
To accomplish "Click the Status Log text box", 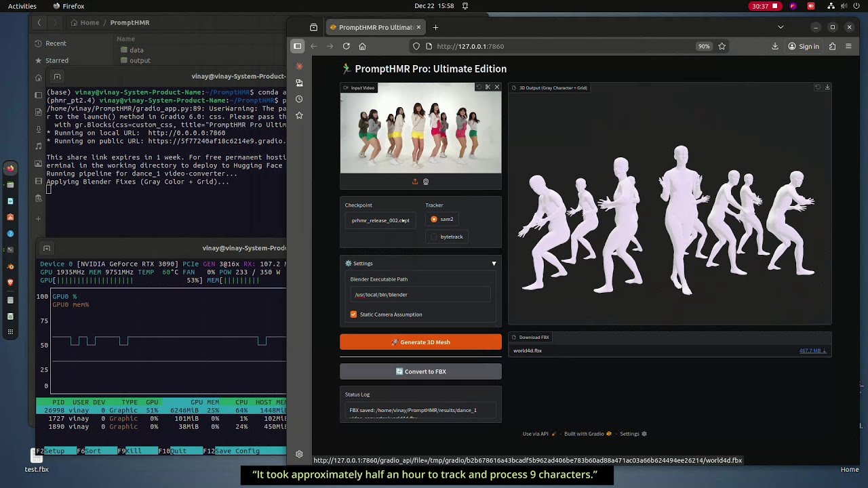I will pyautogui.click(x=420, y=411).
